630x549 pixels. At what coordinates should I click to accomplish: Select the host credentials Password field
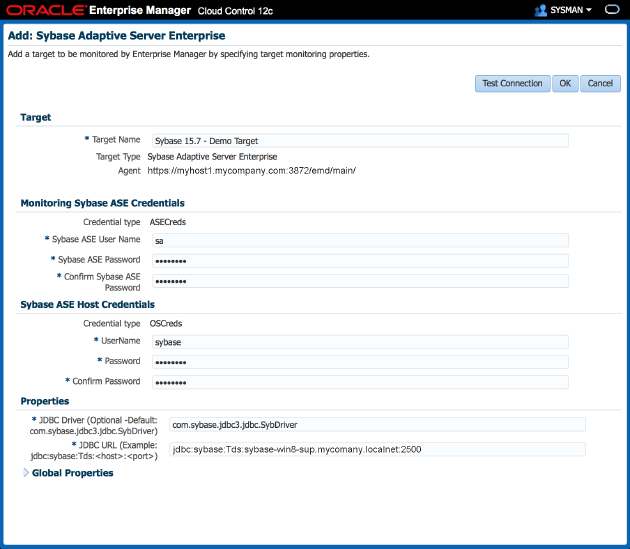point(360,362)
